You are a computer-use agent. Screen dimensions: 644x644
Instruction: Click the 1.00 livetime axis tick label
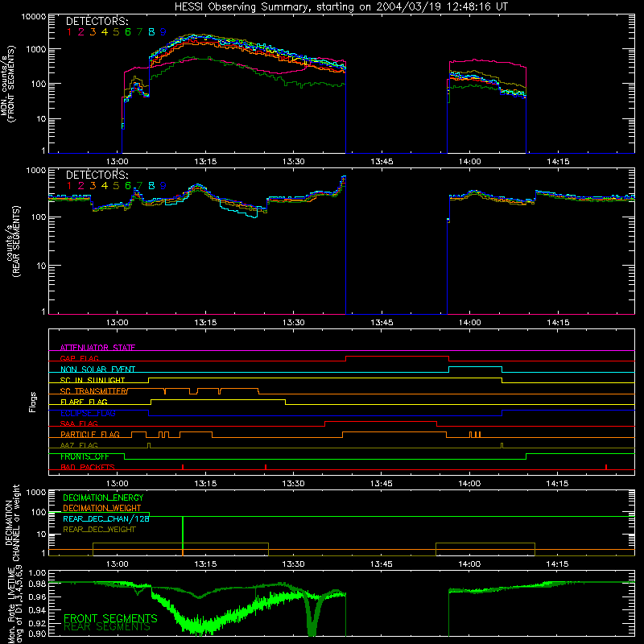(x=37, y=572)
